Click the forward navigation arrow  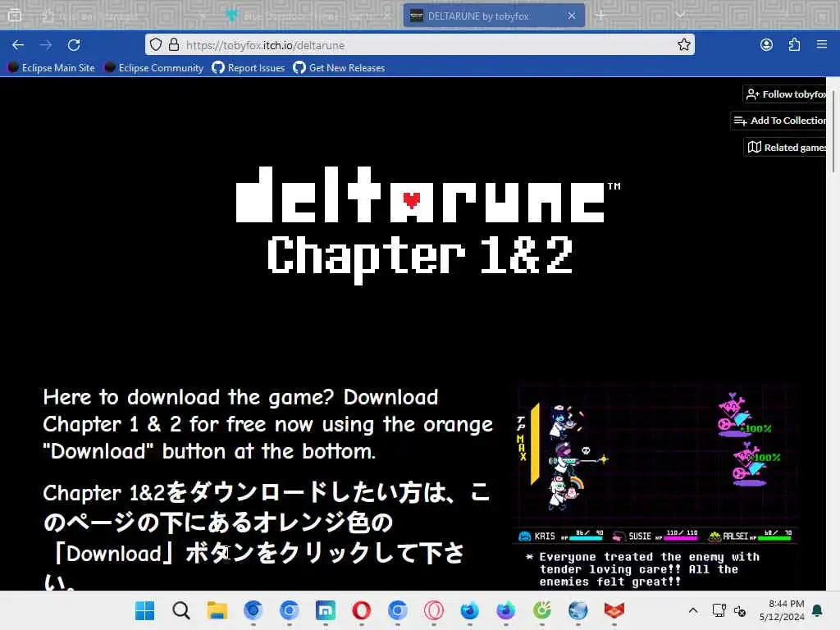46,45
